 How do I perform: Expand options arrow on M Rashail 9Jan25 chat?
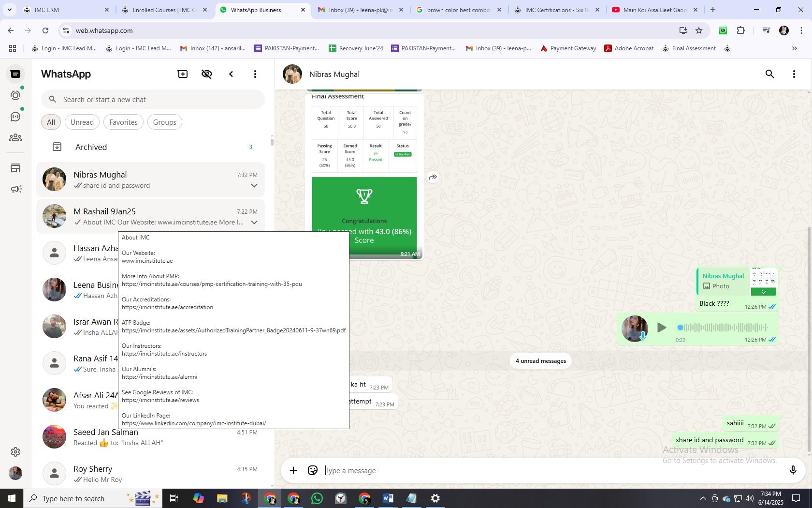click(x=254, y=223)
